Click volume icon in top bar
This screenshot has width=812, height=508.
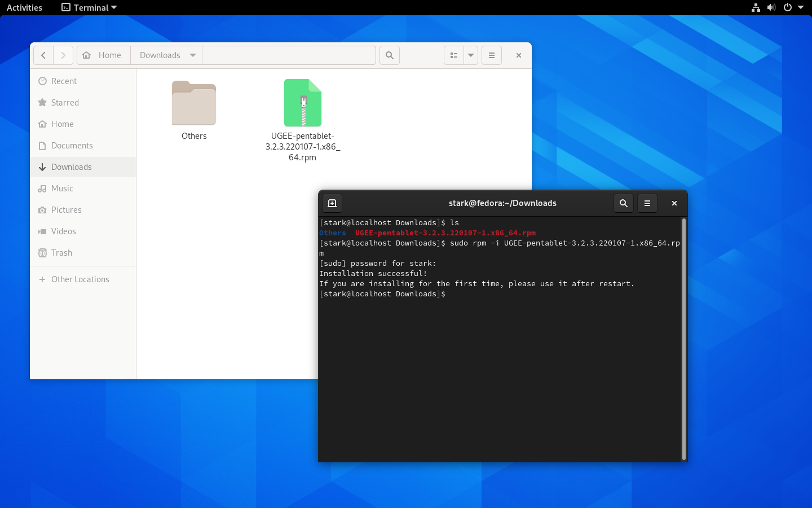click(771, 7)
